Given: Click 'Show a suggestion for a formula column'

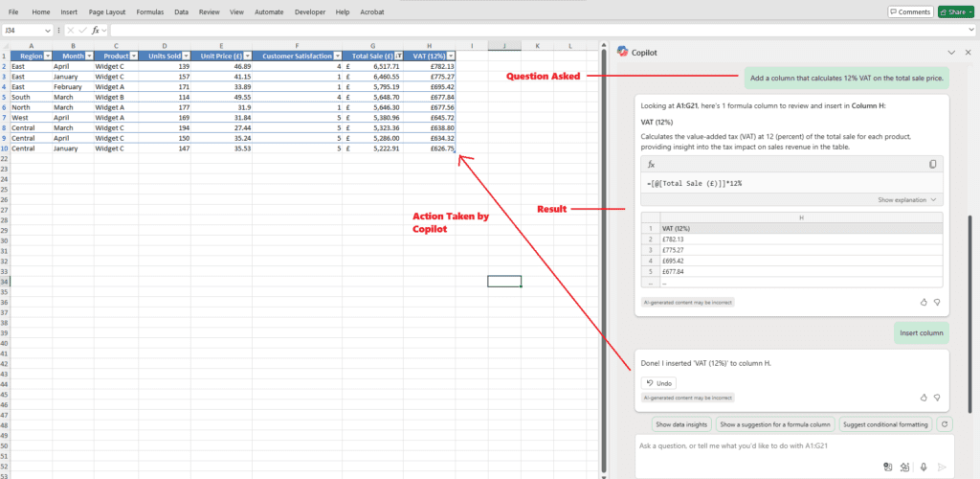Looking at the screenshot, I should [775, 424].
